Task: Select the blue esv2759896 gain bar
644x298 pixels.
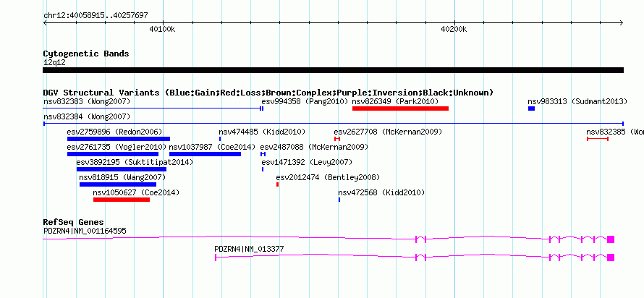Action: pyautogui.click(x=119, y=139)
